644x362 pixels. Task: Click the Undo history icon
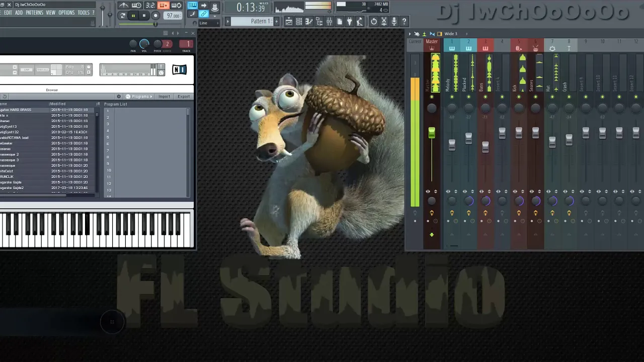coord(374,22)
